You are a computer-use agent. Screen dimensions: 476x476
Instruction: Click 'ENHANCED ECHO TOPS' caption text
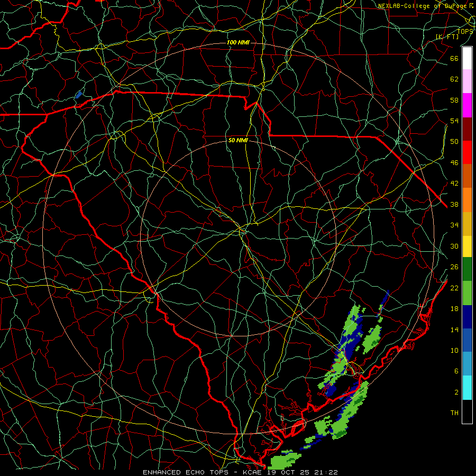186,472
